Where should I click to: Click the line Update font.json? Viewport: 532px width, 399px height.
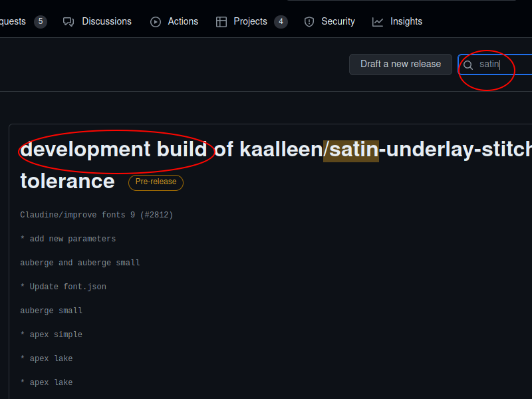click(63, 287)
